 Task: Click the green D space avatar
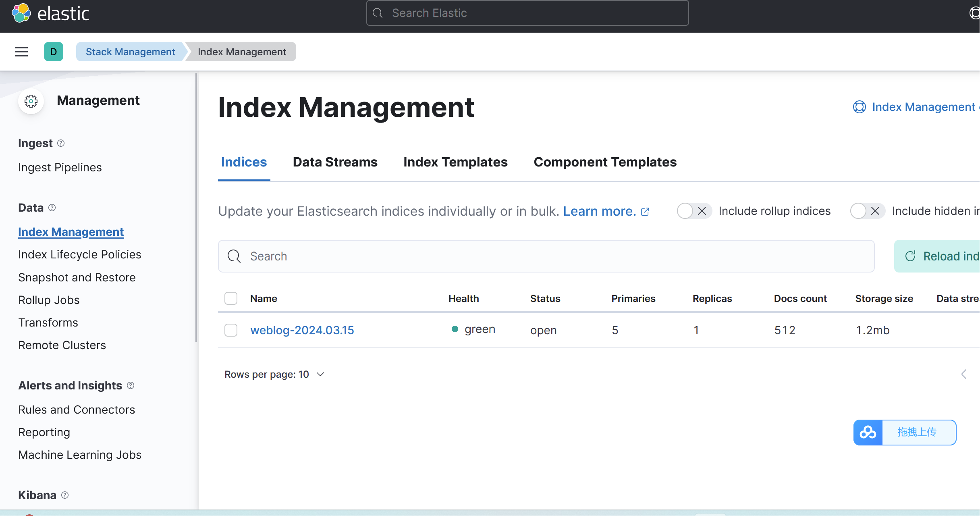click(53, 52)
